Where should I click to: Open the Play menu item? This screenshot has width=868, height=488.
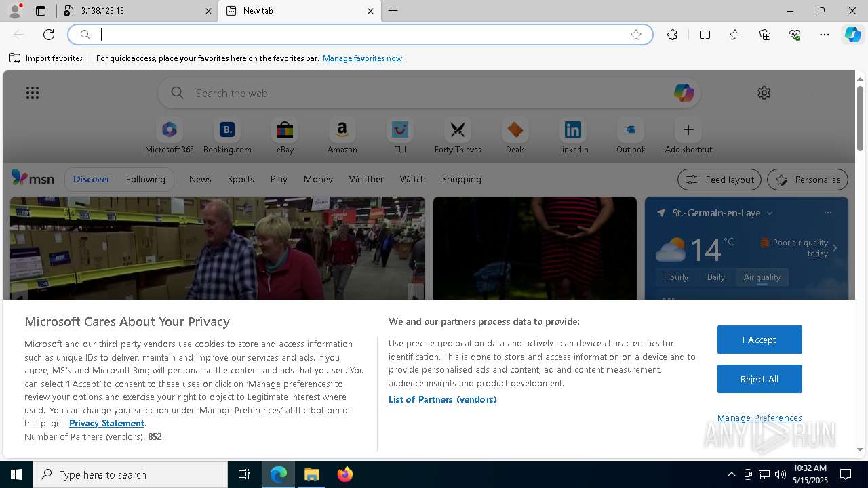tap(279, 179)
